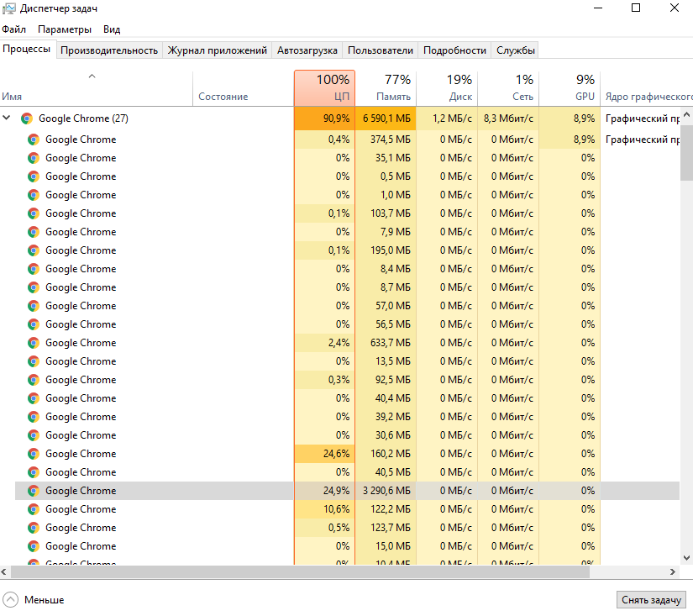Click the Ядро графического column header

click(x=647, y=88)
